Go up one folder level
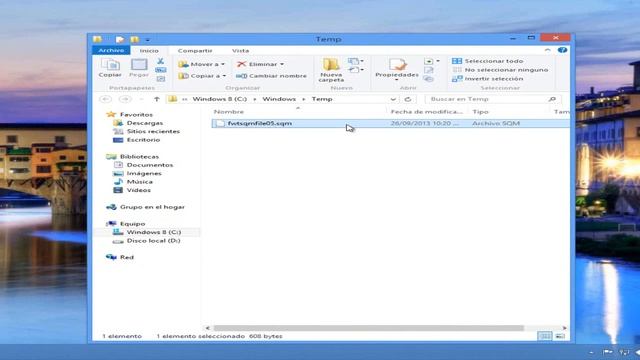Viewport: 640px width, 360px height. (x=157, y=99)
